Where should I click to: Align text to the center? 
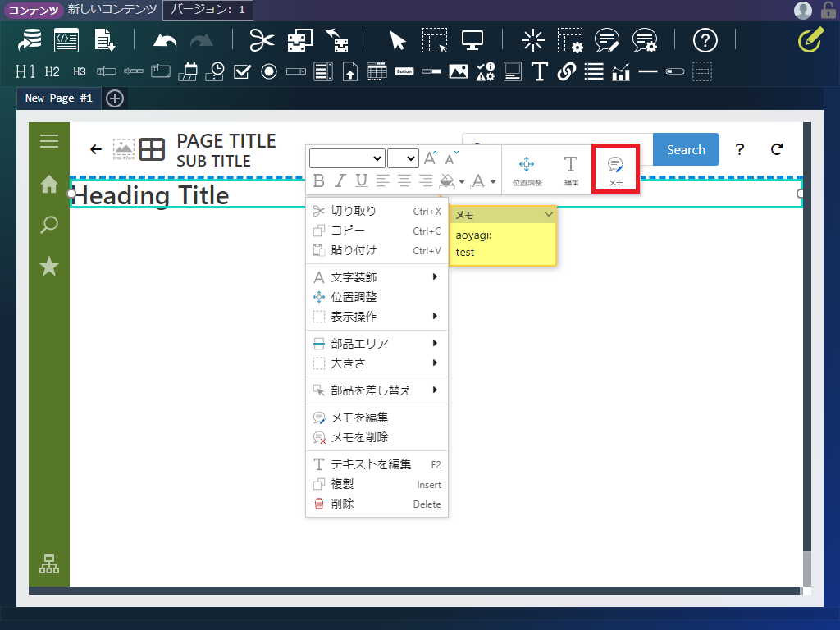point(404,180)
